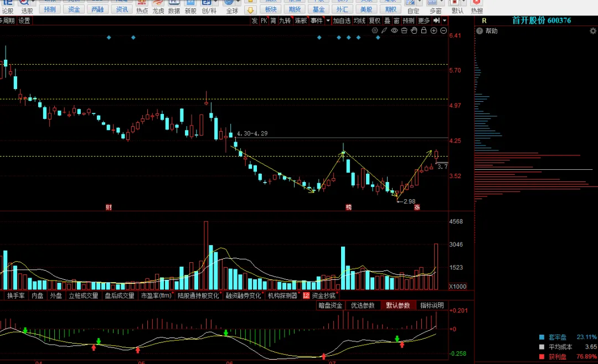Viewport: 598px width, 364px height.
Task: Select the drawing pen tool
Action: pos(384,30)
